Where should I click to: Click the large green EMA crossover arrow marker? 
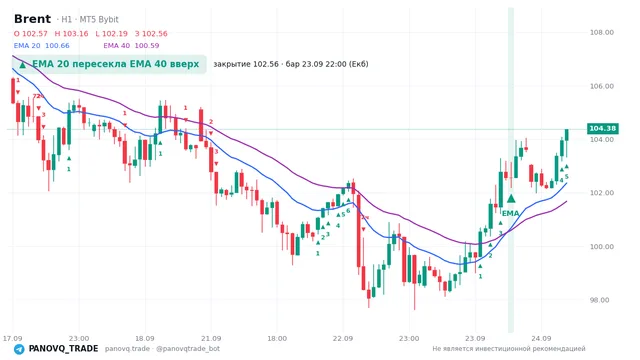(x=511, y=199)
